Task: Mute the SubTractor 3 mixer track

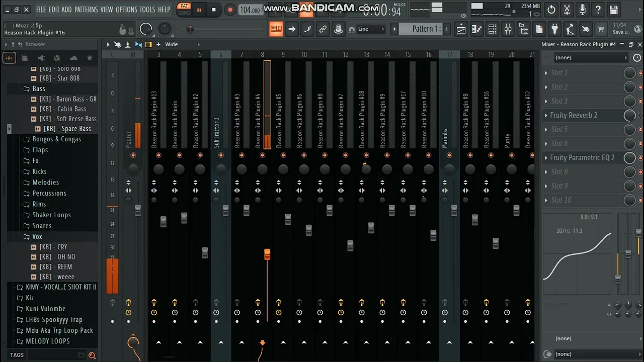Action: pyautogui.click(x=221, y=155)
